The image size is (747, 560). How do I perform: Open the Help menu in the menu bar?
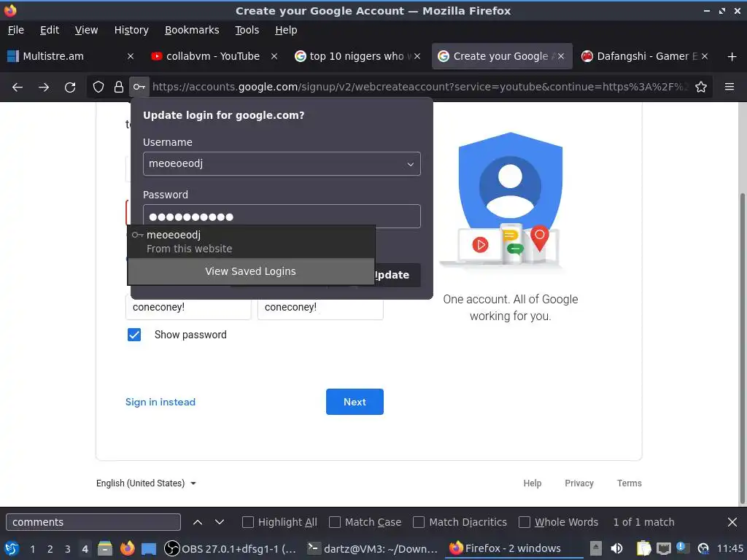pos(286,30)
